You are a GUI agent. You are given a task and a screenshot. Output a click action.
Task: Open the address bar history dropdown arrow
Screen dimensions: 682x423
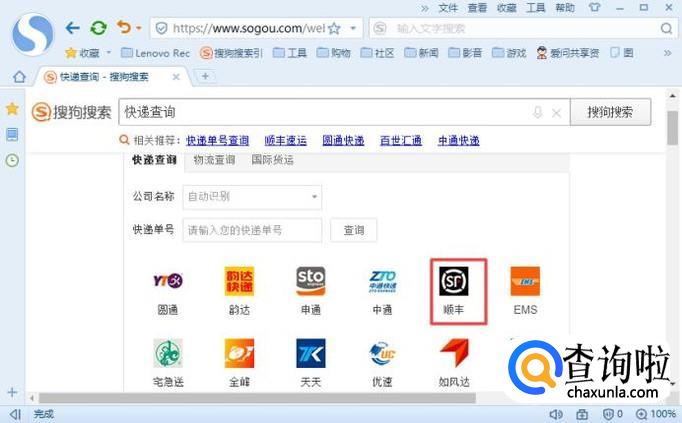coord(352,28)
